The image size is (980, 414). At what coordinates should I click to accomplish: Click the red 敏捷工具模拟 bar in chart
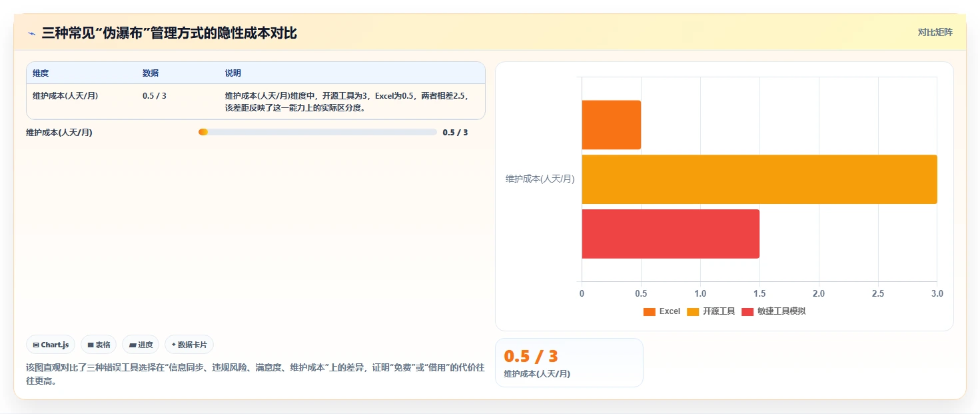(670, 234)
